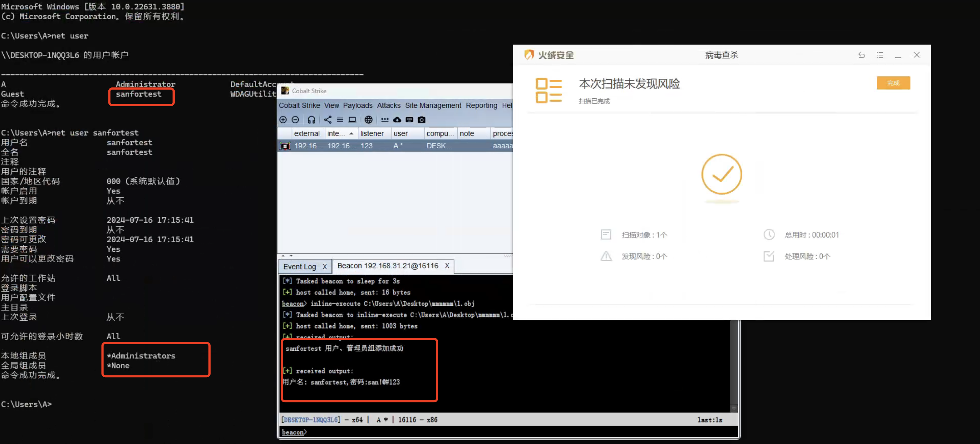Switch to the Beacon 192.168.31.21@16116 tab
980x444 pixels.
click(388, 266)
